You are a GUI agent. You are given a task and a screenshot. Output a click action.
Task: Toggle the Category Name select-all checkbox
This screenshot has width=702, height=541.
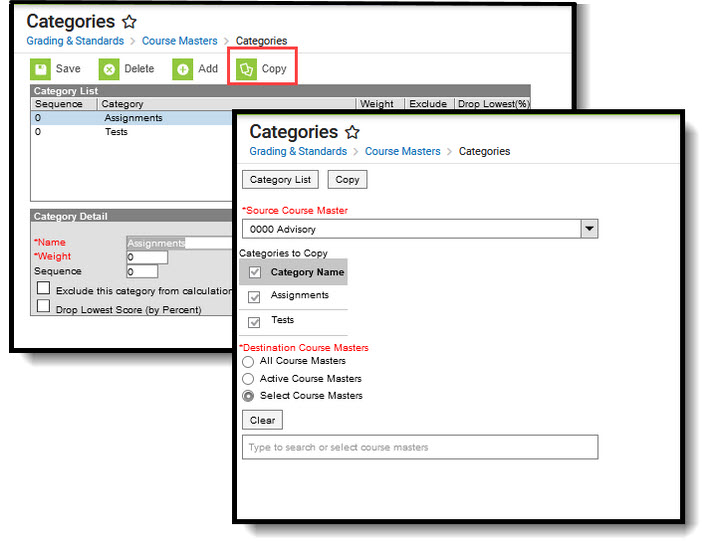click(x=255, y=272)
